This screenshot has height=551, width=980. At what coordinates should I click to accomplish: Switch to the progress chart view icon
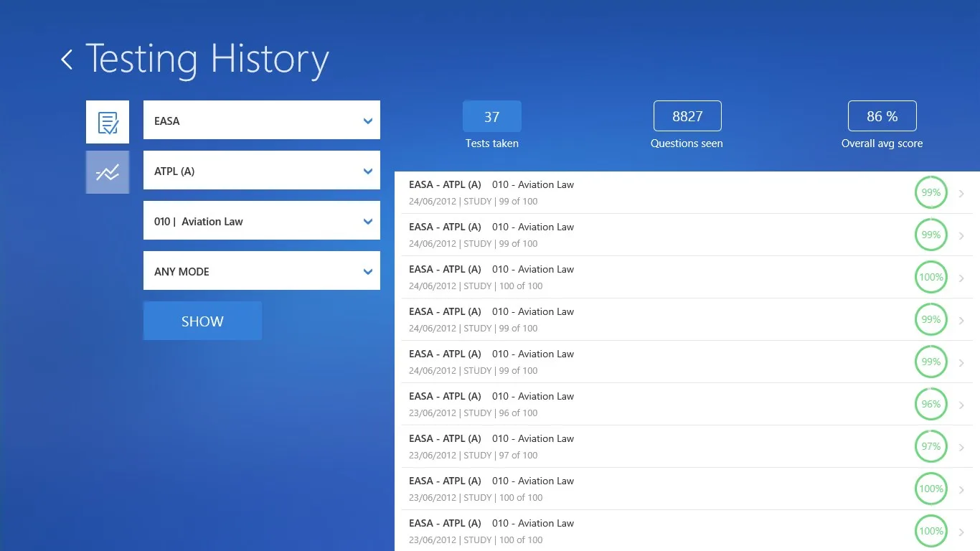tap(108, 172)
